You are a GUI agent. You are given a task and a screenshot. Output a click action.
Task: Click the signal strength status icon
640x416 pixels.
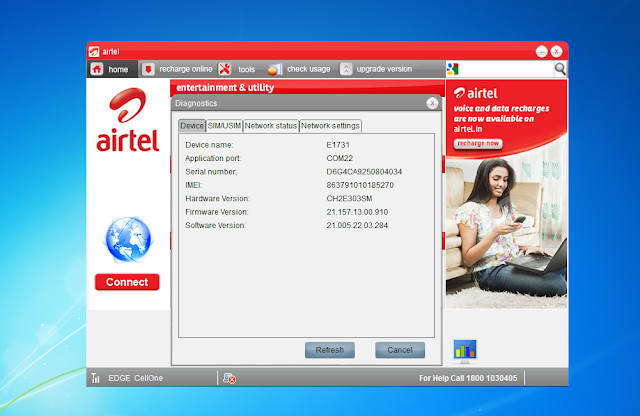(96, 378)
